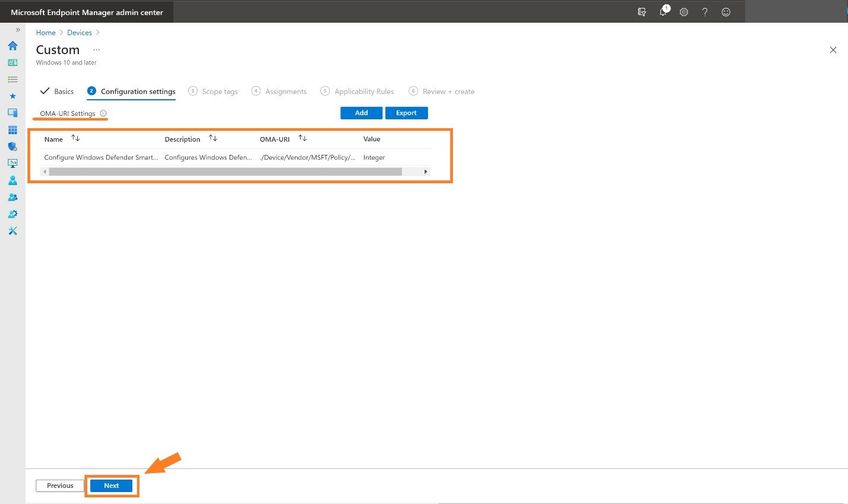Click the Previous button
848x504 pixels.
pos(60,486)
